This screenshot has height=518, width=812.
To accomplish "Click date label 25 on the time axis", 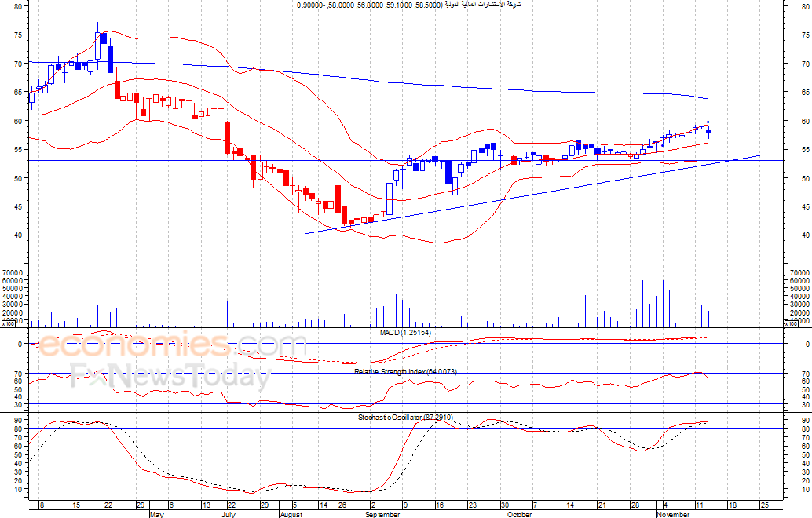I will pos(764,505).
